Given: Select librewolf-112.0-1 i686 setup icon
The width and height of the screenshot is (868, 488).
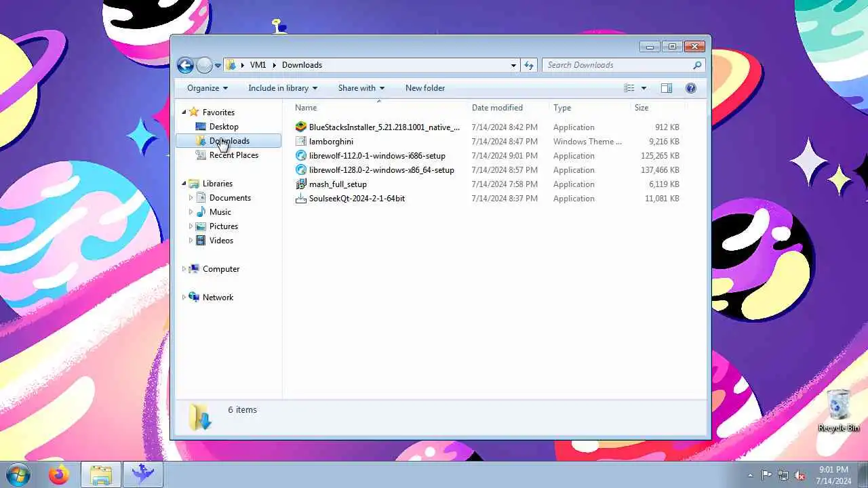Looking at the screenshot, I should click(301, 156).
